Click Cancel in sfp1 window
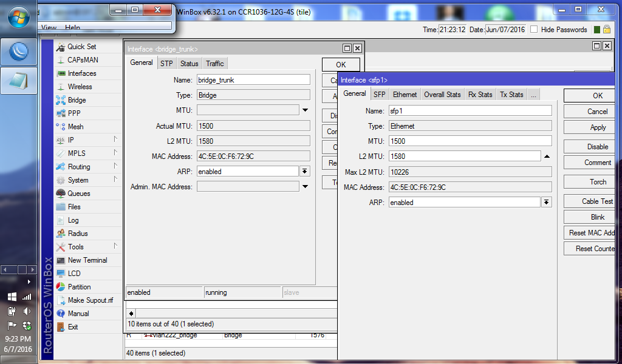 point(589,112)
